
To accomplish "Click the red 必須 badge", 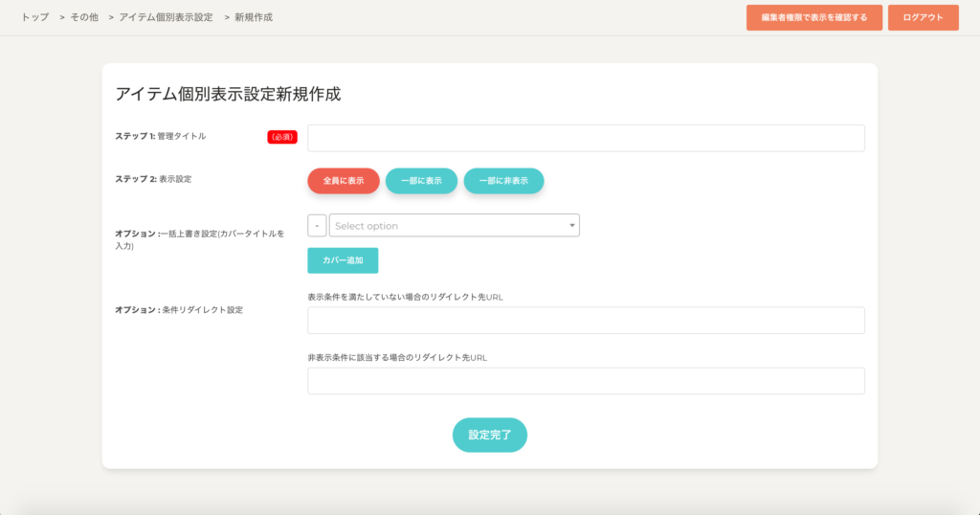I will click(x=282, y=137).
